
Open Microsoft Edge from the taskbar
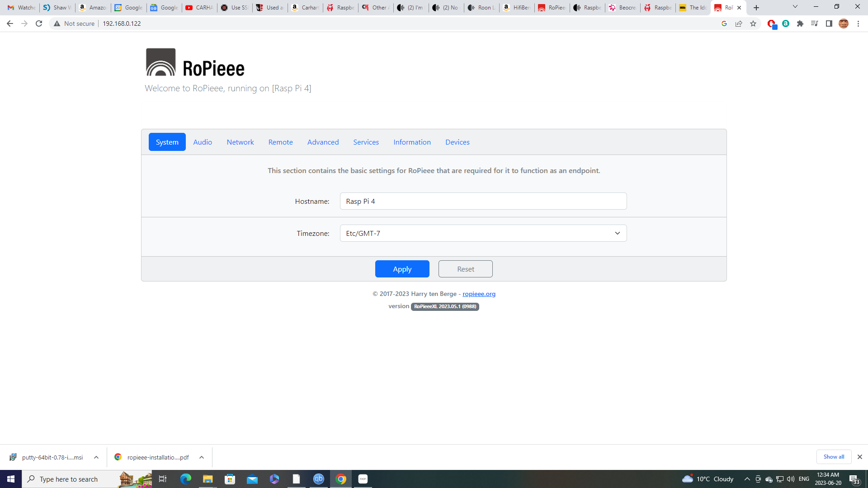click(x=185, y=479)
